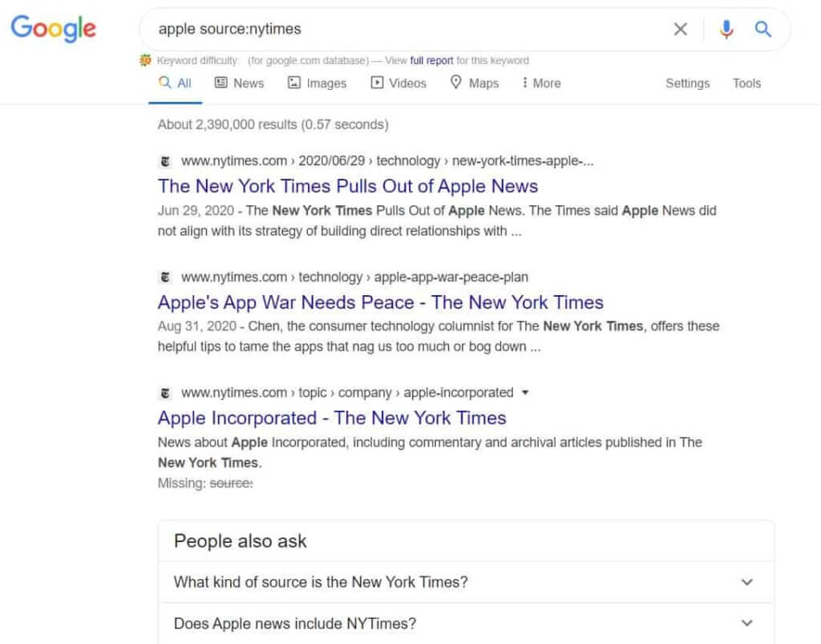Image resolution: width=821 pixels, height=644 pixels.
Task: Click the Google logo
Action: pos(54,28)
